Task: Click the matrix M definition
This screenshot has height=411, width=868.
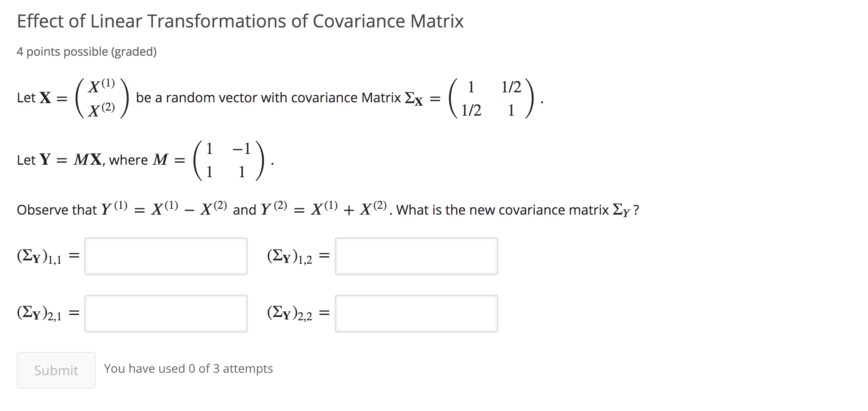Action: tap(229, 158)
